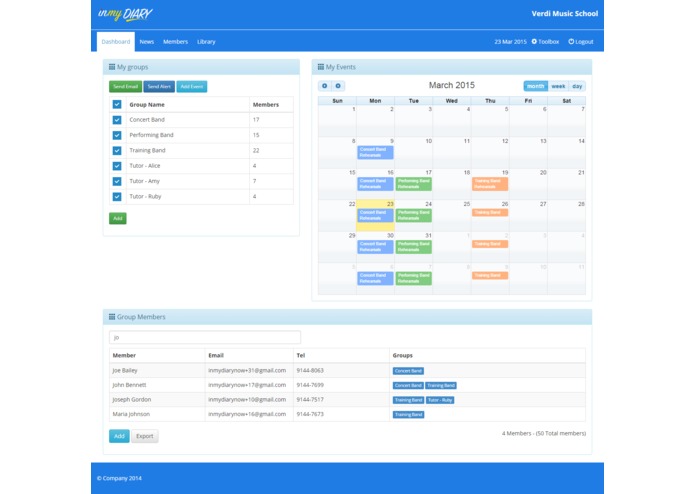Go to previous month with left arrow
Viewport: 695px width, 494px height.
click(325, 86)
